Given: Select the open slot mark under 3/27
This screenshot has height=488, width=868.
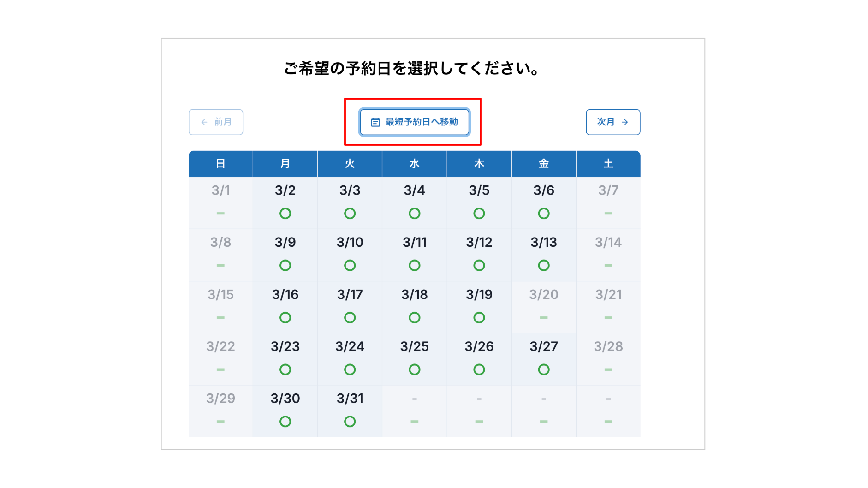Looking at the screenshot, I should coord(544,369).
